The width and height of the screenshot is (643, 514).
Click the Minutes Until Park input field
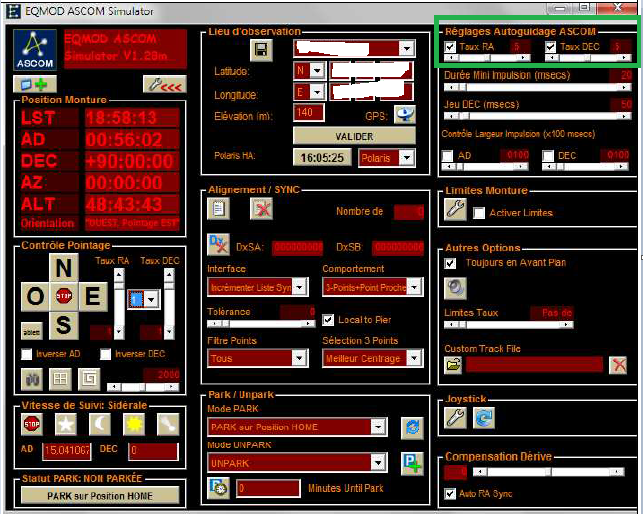pos(268,488)
